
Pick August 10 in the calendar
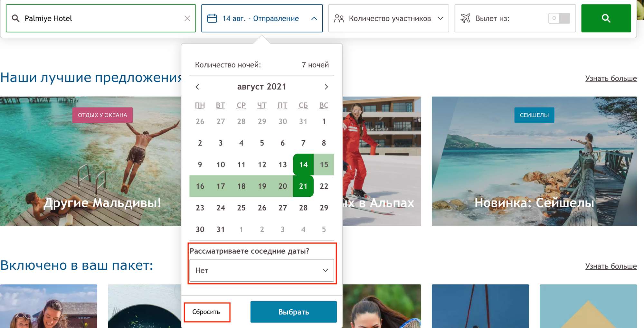[221, 165]
